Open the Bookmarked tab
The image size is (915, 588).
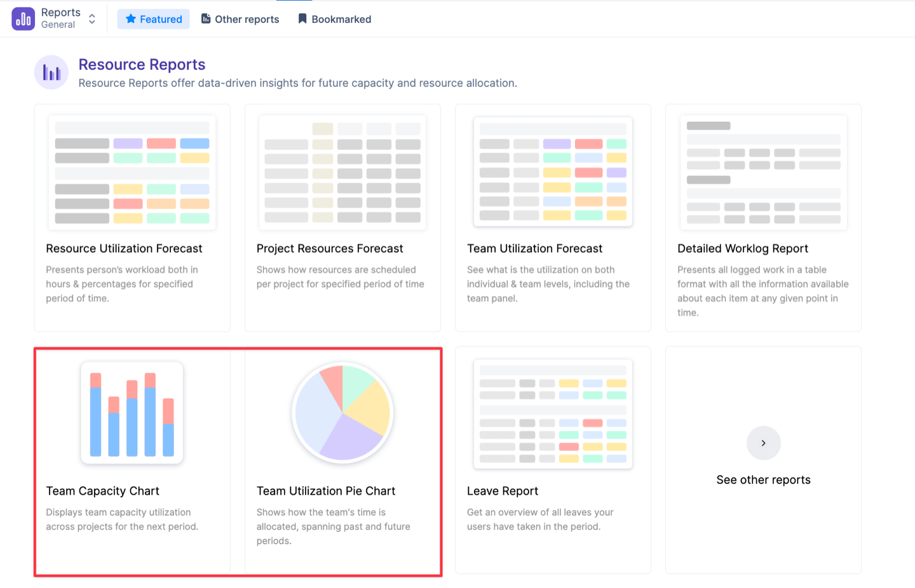pos(334,19)
